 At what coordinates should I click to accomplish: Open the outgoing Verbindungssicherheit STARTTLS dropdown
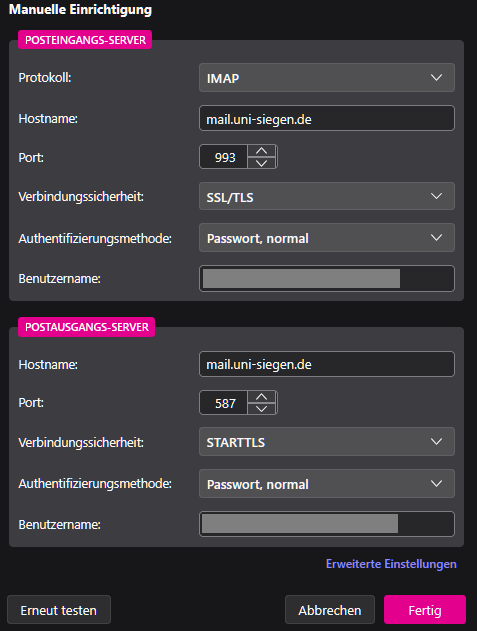326,442
